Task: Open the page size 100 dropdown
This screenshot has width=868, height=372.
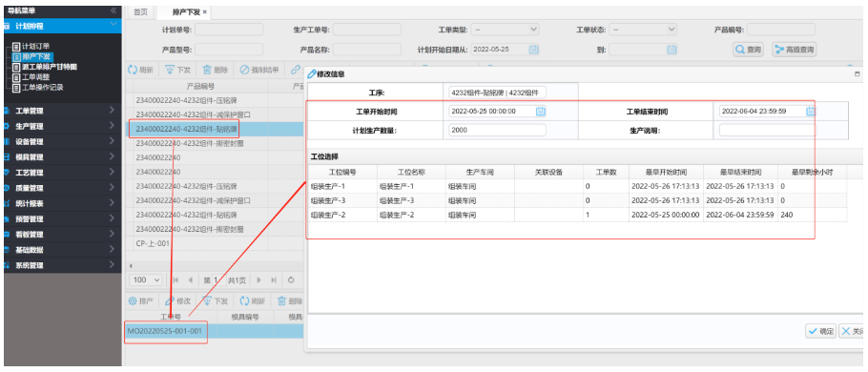Action: coord(147,280)
